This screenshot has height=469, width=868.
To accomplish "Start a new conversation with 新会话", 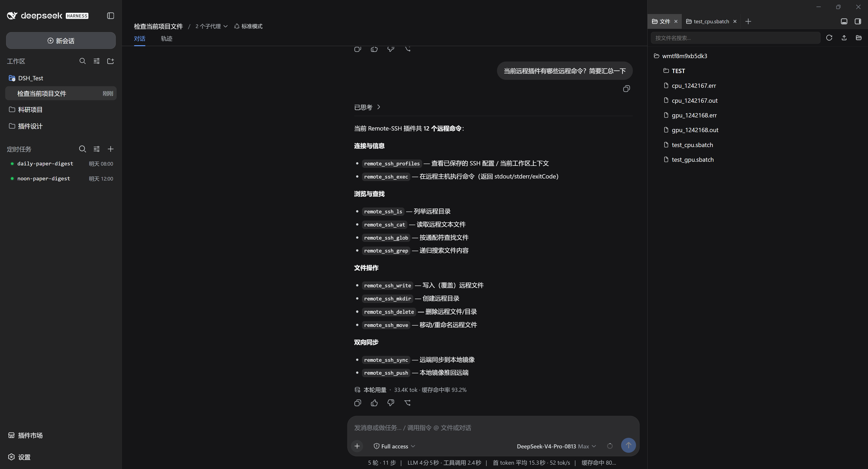I will [x=61, y=40].
